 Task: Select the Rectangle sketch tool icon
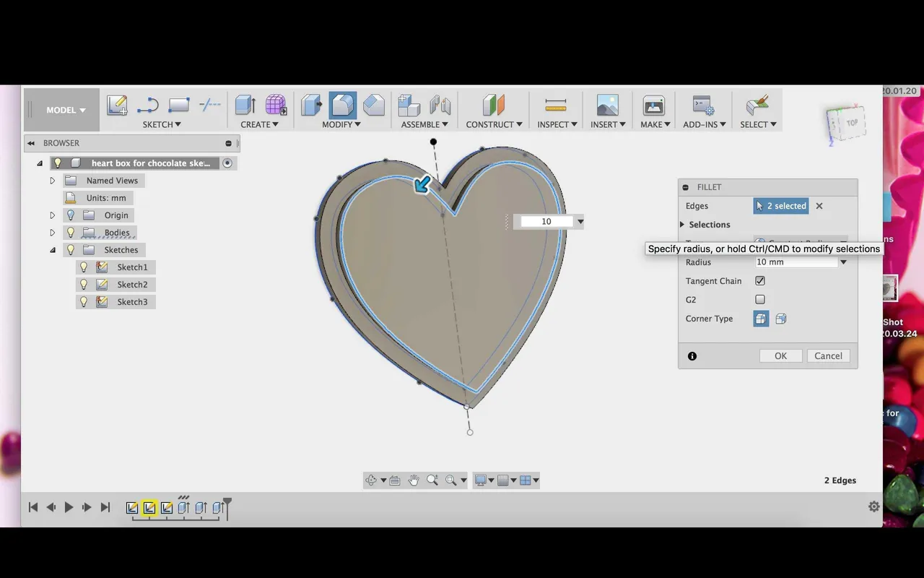(x=178, y=105)
